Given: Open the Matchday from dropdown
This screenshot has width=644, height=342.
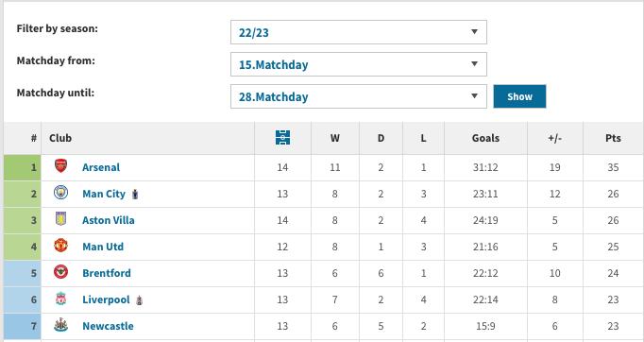Looking at the screenshot, I should pos(359,64).
